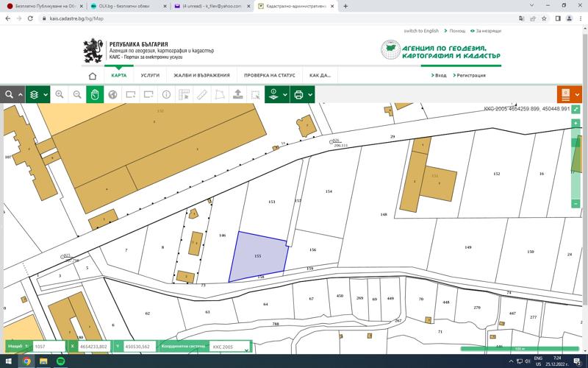Screen dimensions: 588x368
Task: Select the zoom out map tool
Action: click(77, 94)
